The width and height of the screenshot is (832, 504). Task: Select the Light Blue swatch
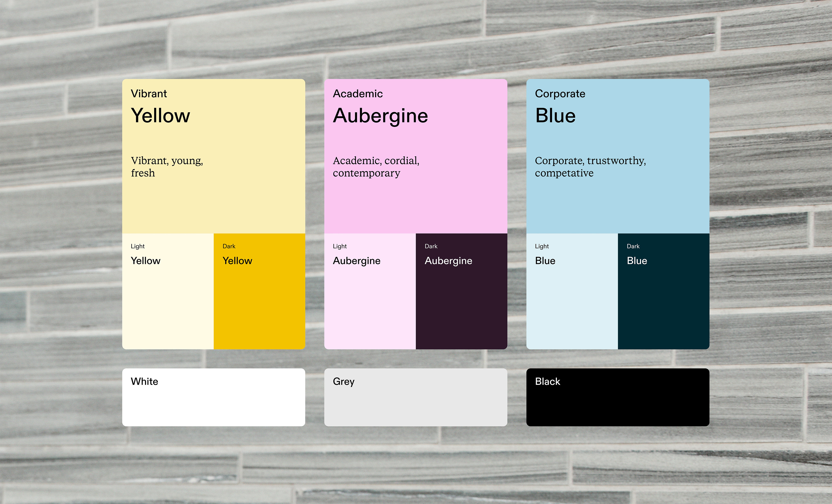[x=572, y=291]
